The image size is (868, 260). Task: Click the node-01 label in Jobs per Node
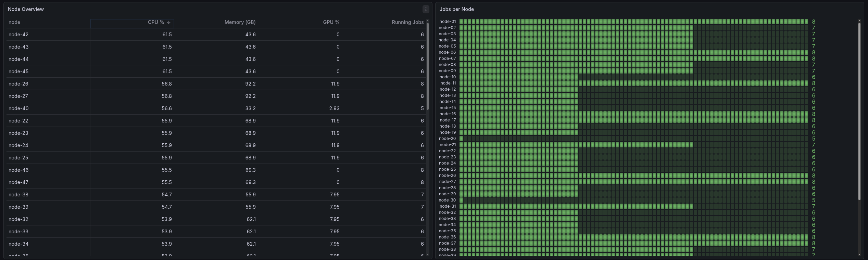(x=448, y=22)
